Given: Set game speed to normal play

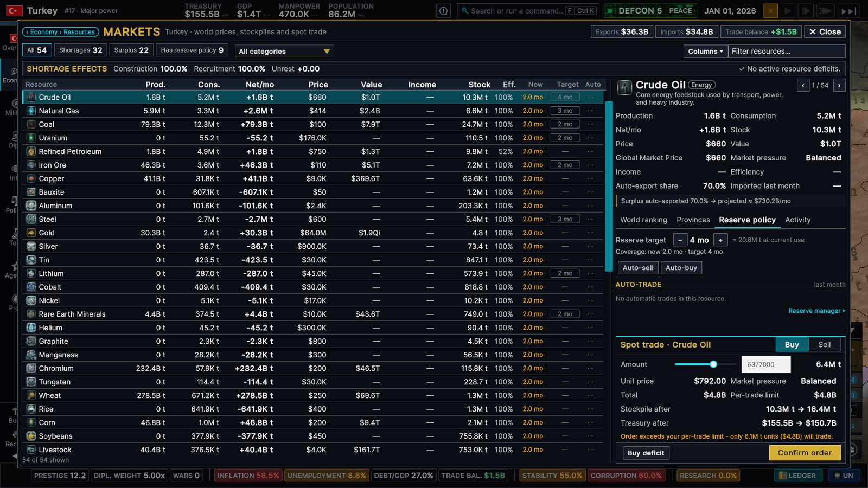Looking at the screenshot, I should coord(788,11).
